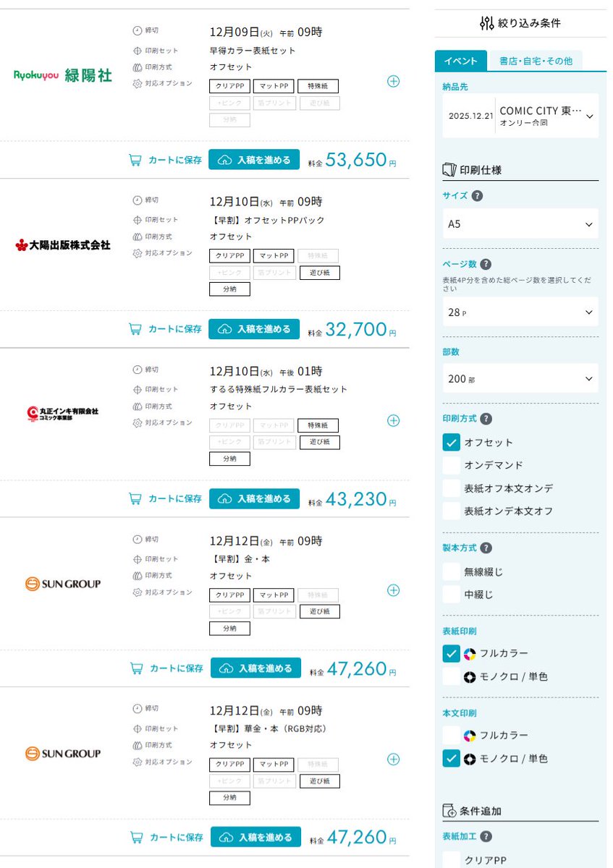Check the 中綴じ binding checkbox

[451, 595]
